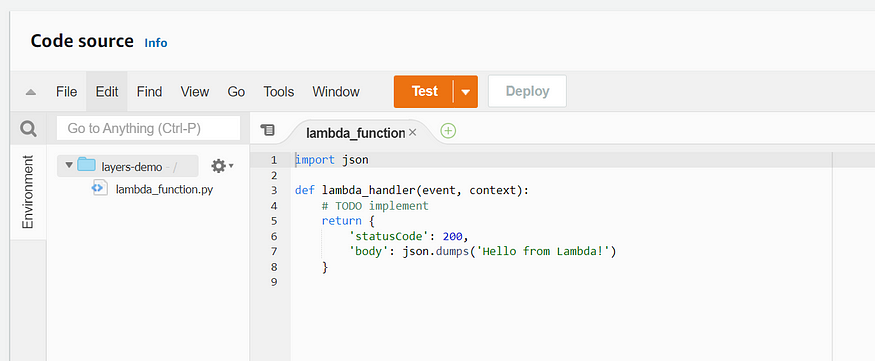Open the Find menu

pos(150,92)
